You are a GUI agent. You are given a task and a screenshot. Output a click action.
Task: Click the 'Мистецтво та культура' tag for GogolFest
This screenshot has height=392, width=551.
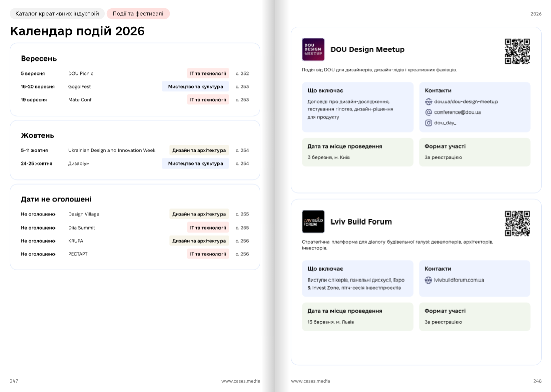coord(195,87)
